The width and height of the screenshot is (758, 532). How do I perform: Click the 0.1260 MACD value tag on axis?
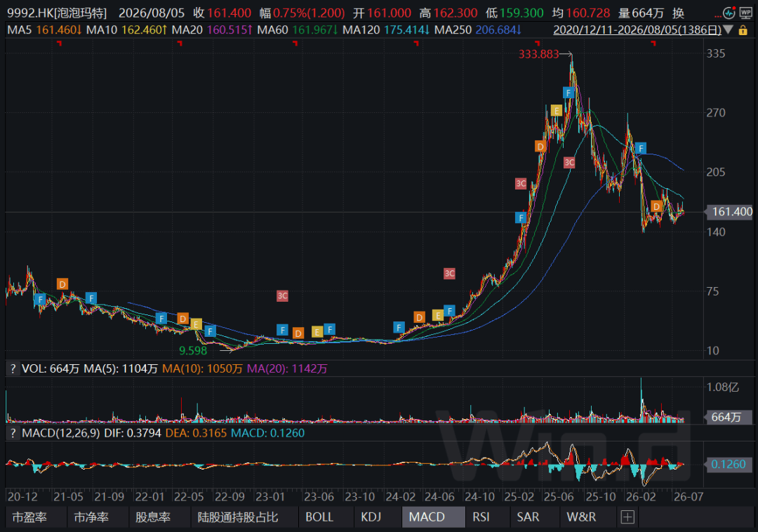(x=730, y=465)
